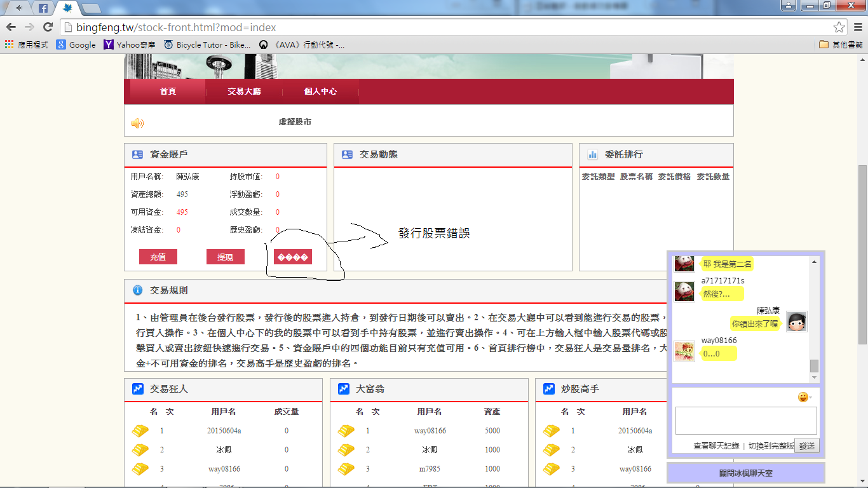Click the 交易規則 blue info icon

[x=137, y=290]
